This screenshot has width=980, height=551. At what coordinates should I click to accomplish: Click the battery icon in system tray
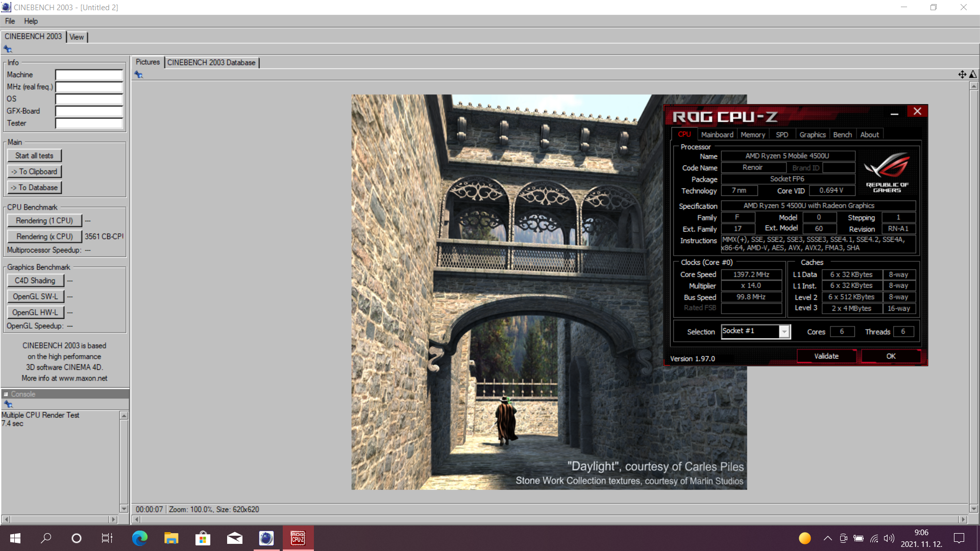pos(859,538)
